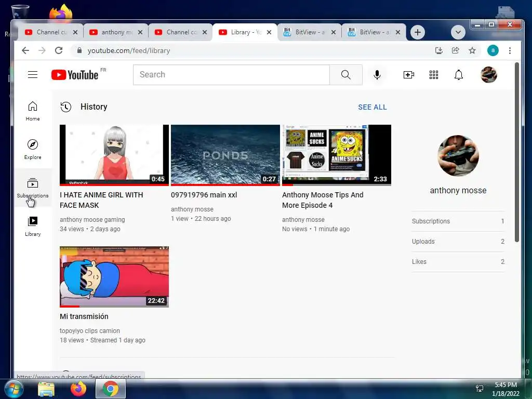Open Subscriptions in the sidebar
The width and height of the screenshot is (532, 399).
point(33,188)
